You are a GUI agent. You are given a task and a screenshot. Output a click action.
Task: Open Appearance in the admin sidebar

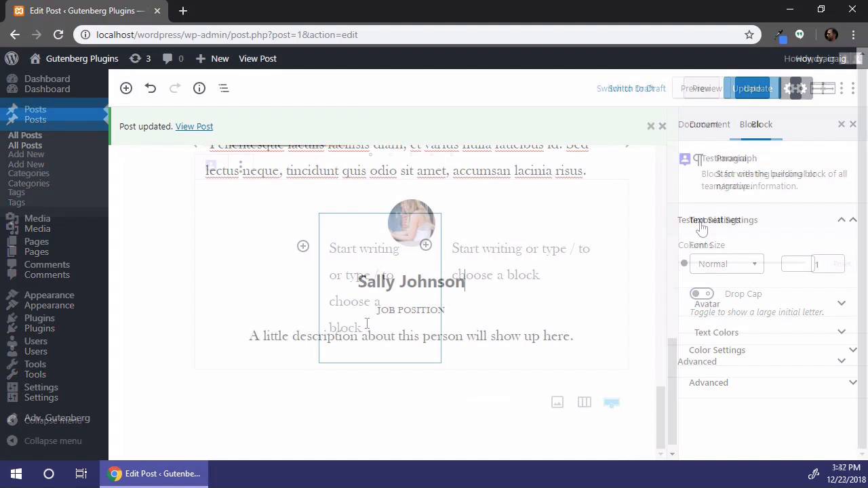click(49, 305)
